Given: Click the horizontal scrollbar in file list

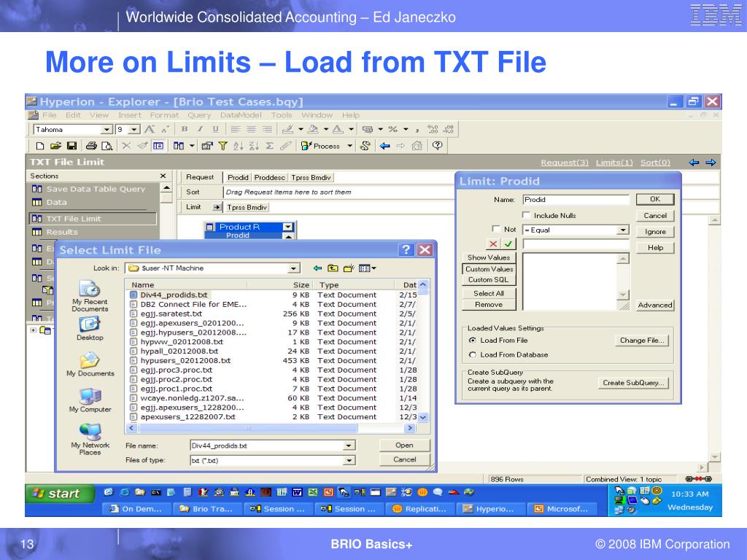Looking at the screenshot, I should [x=248, y=428].
